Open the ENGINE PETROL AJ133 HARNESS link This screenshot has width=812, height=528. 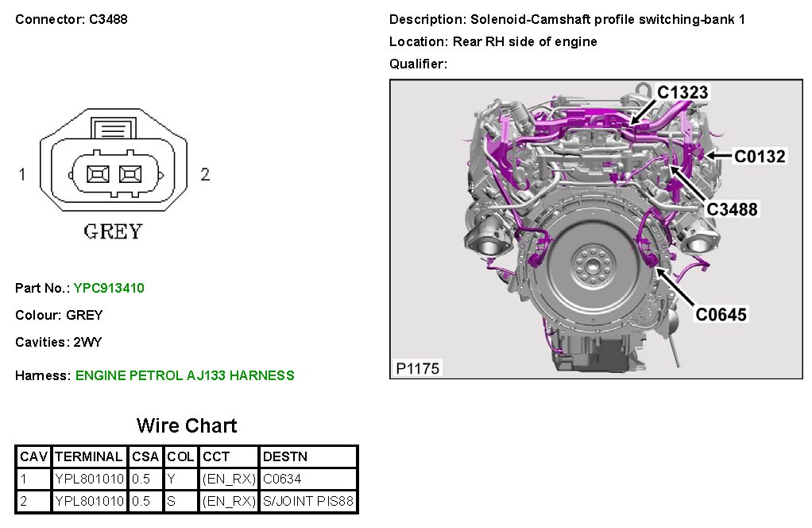pyautogui.click(x=184, y=375)
